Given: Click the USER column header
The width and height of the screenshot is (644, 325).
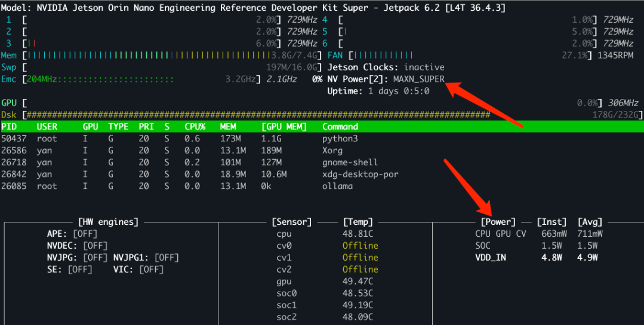Looking at the screenshot, I should click(47, 127).
